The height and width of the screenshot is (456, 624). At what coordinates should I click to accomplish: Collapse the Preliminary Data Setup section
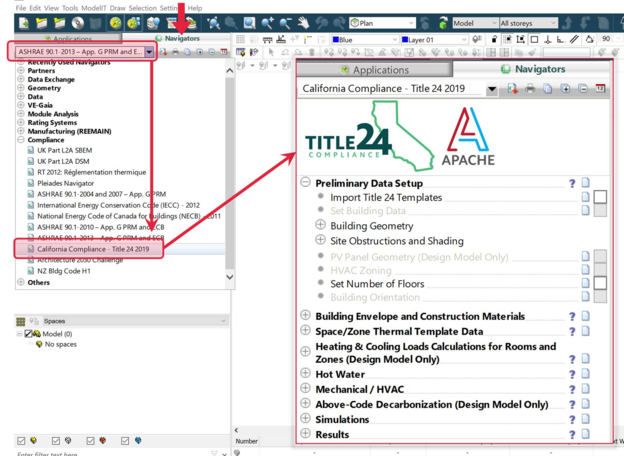coord(306,184)
